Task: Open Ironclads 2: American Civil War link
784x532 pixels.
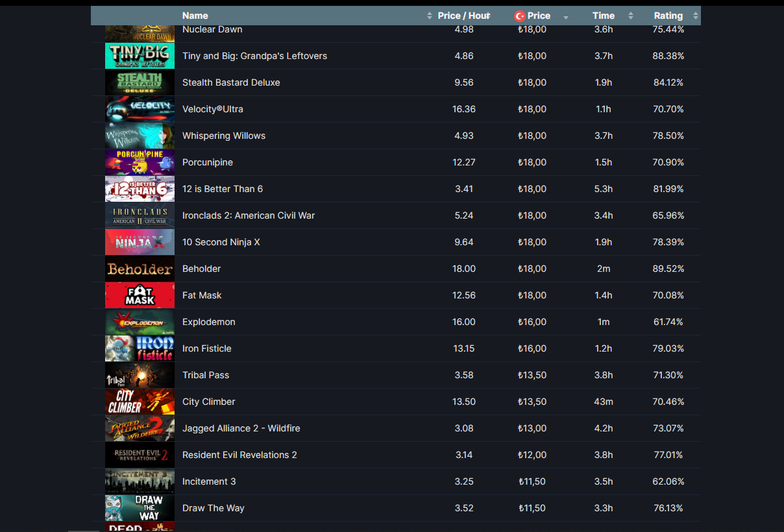Action: 249,215
